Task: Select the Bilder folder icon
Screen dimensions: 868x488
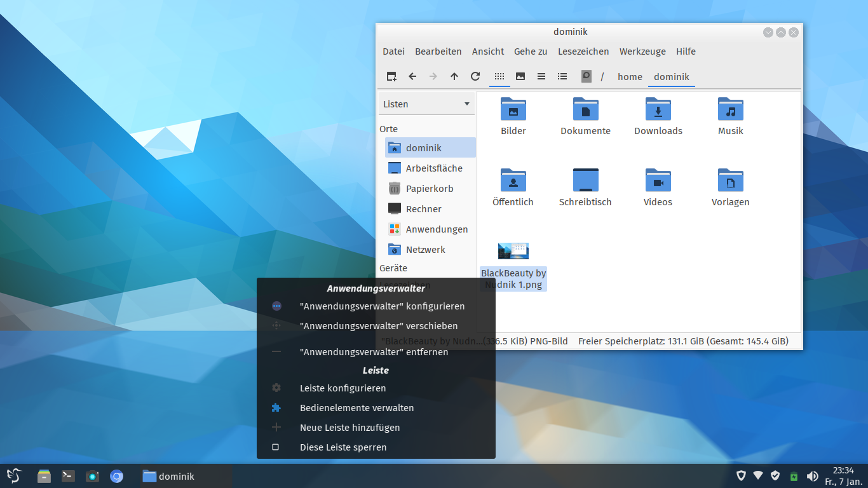Action: point(513,109)
